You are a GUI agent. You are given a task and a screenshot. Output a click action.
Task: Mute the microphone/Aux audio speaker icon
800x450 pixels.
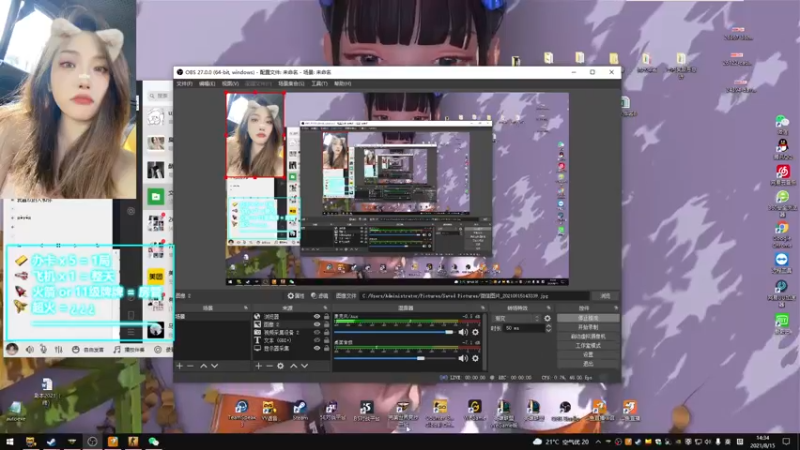[x=463, y=332]
